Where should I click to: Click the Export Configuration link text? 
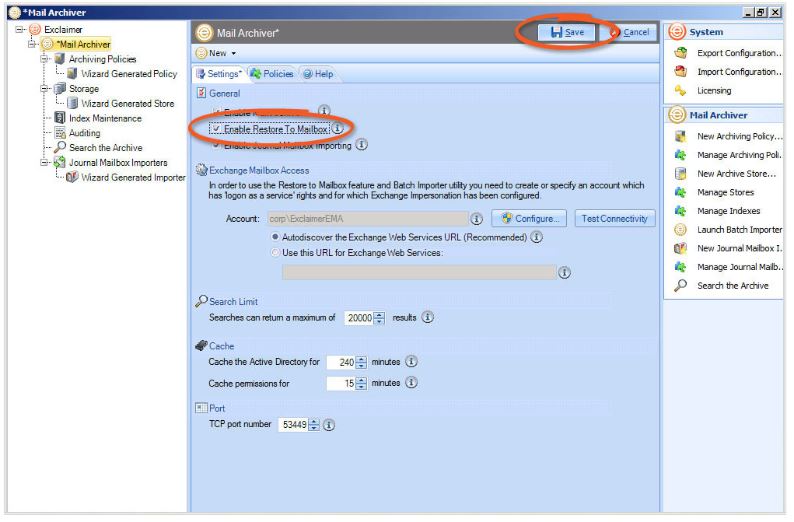[x=739, y=53]
